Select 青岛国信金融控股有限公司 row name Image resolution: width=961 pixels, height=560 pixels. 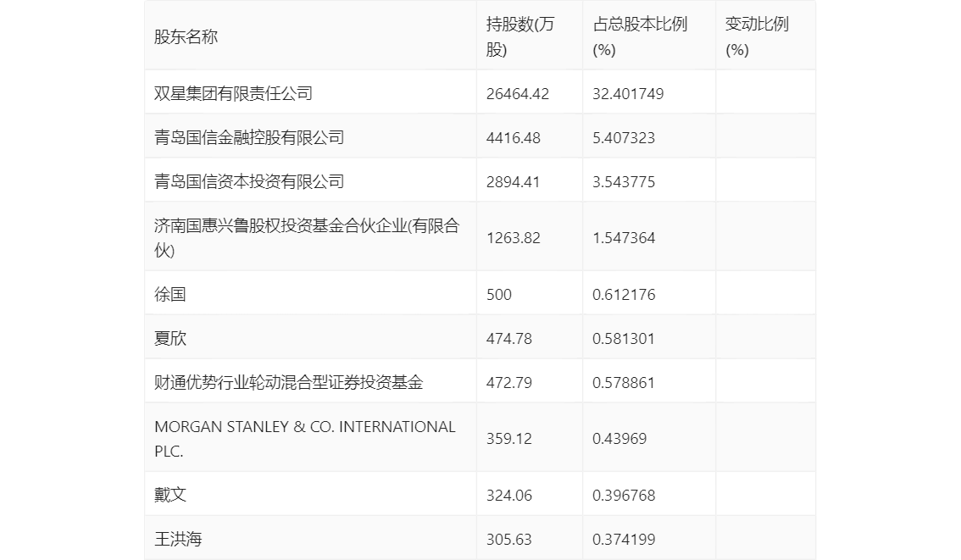249,138
